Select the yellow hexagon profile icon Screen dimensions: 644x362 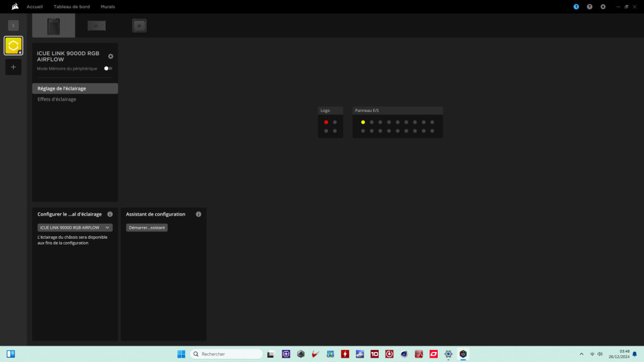coord(13,45)
